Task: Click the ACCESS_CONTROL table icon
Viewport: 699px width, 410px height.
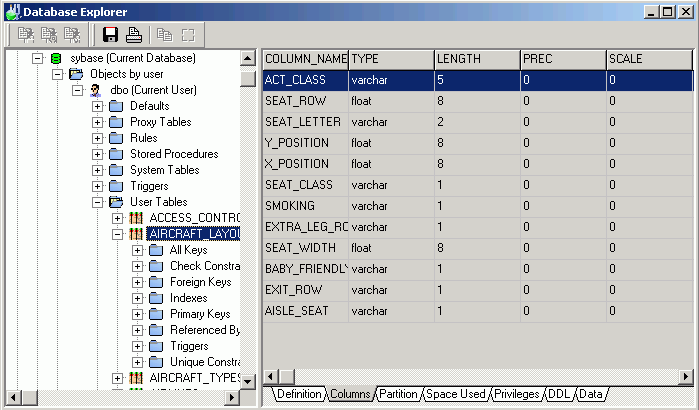Action: (x=136, y=218)
